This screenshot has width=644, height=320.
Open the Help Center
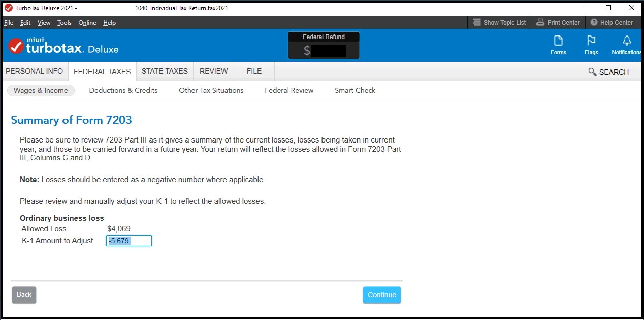pyautogui.click(x=611, y=22)
